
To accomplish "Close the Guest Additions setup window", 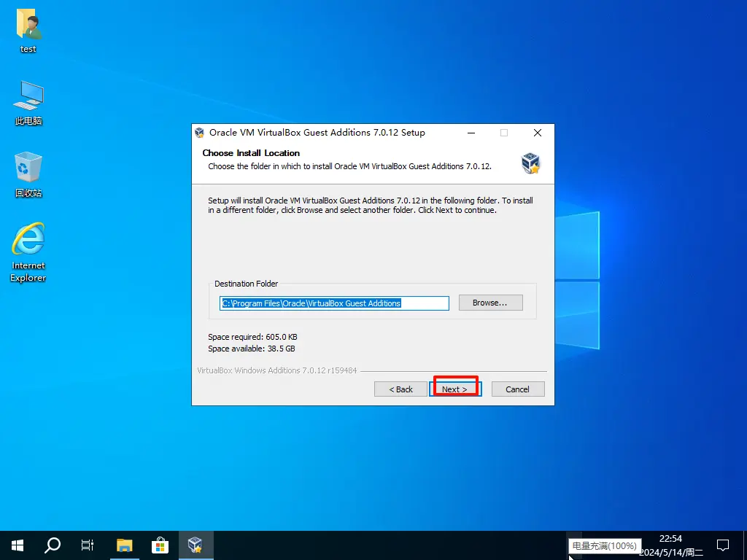I will [x=538, y=133].
